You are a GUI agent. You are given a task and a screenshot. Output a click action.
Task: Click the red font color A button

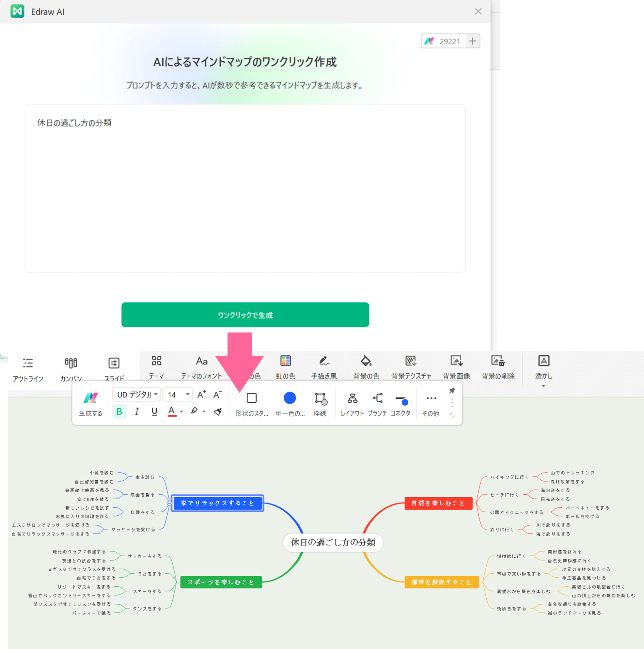click(172, 411)
